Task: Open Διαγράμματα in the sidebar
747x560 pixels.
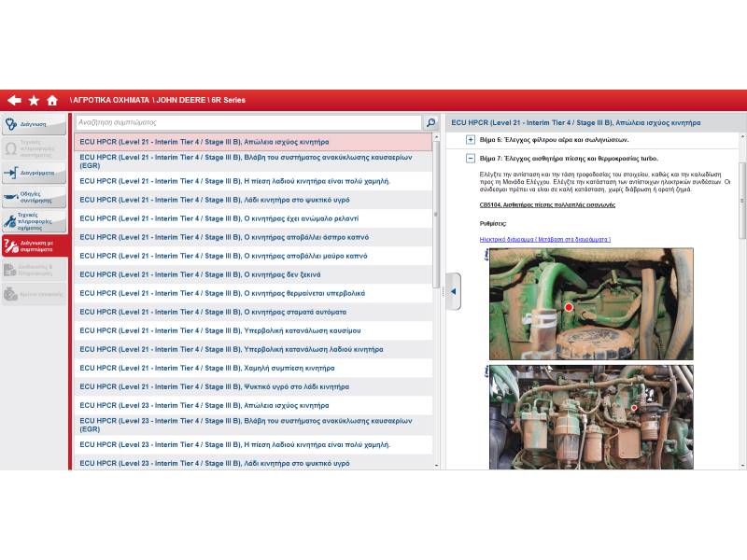Action: pos(34,173)
